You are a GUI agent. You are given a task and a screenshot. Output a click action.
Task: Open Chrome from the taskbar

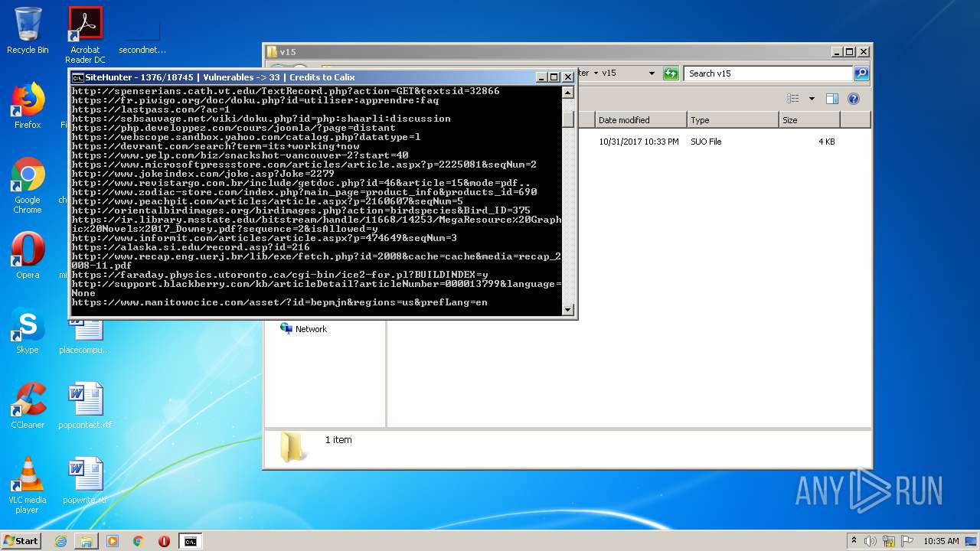(x=139, y=541)
